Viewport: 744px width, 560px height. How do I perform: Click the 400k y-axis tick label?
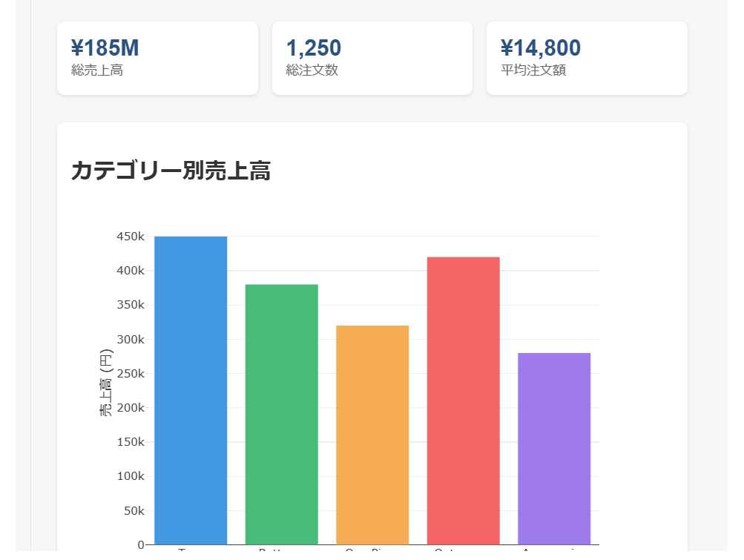tap(131, 271)
